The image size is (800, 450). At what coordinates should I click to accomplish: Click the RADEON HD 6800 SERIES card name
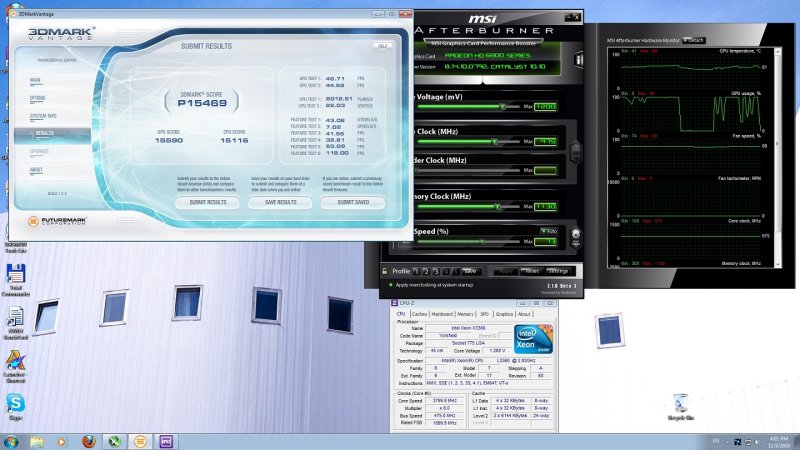pyautogui.click(x=487, y=56)
